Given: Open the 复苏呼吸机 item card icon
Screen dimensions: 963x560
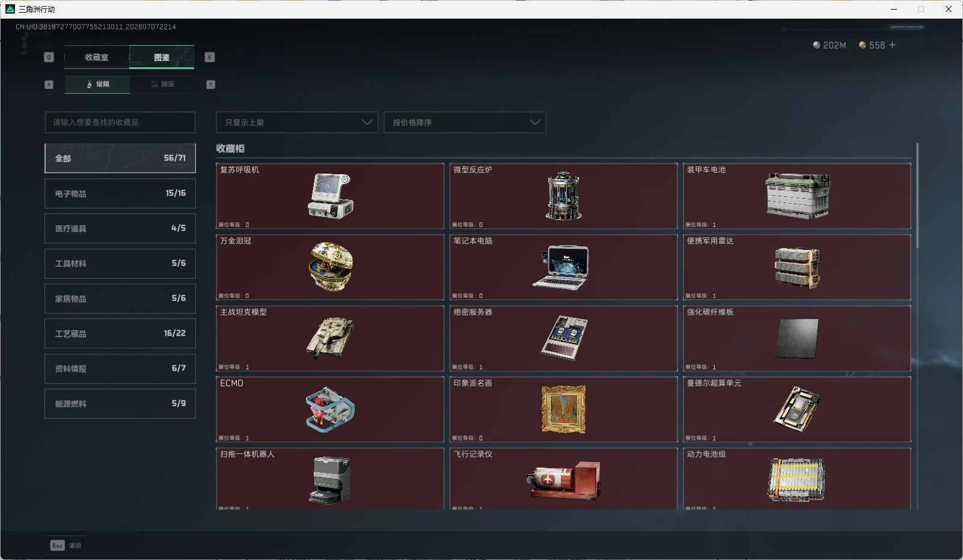Looking at the screenshot, I should point(330,196).
